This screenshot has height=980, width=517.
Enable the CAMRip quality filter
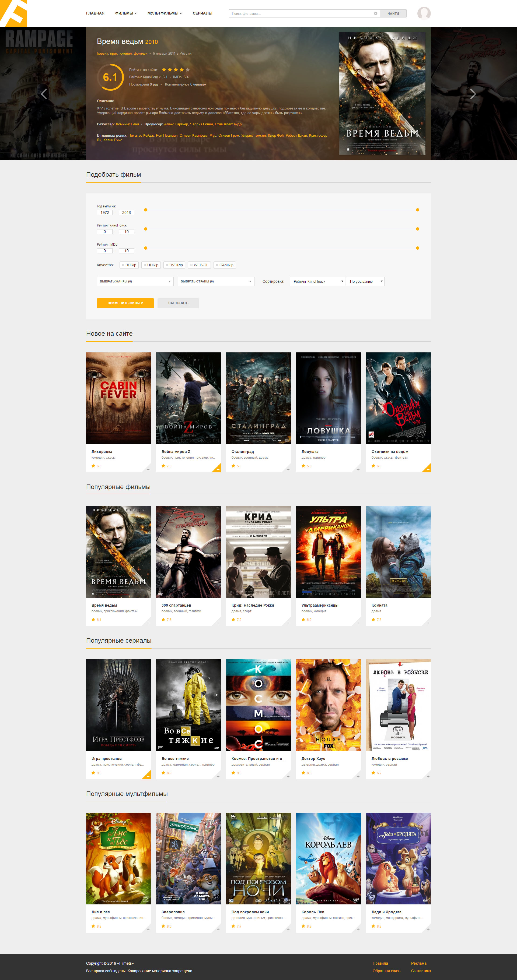(x=225, y=265)
